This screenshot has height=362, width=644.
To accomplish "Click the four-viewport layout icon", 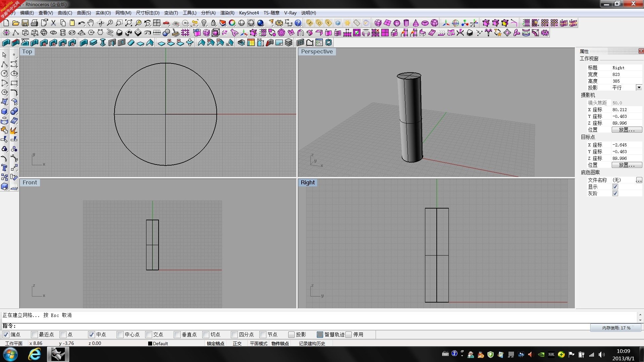I will [x=157, y=23].
